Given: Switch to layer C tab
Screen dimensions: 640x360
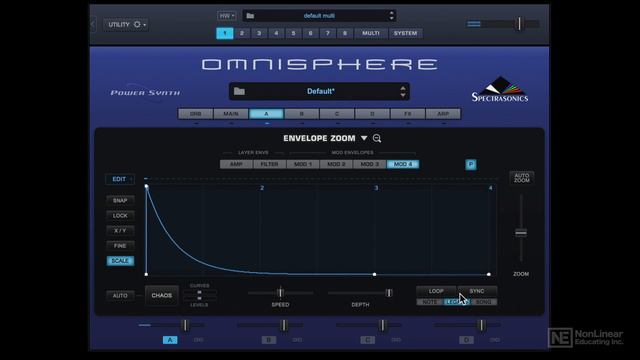Looking at the screenshot, I should click(337, 114).
